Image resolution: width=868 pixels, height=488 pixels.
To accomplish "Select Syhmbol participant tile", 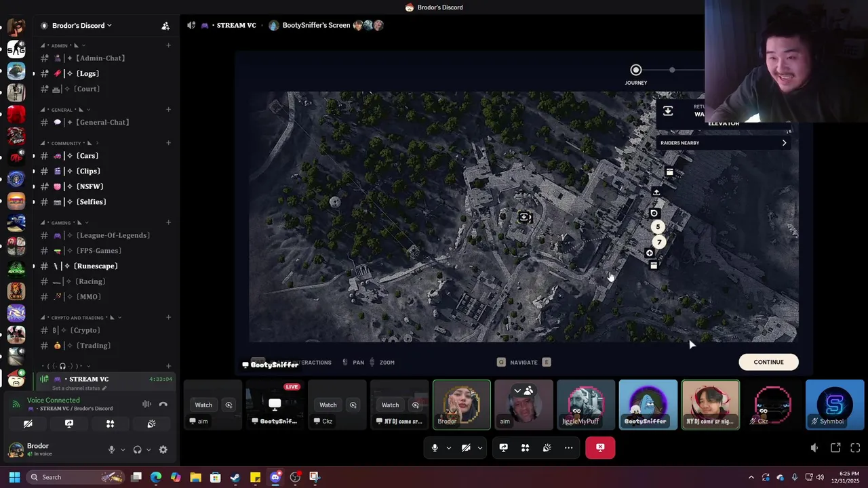I will (x=835, y=405).
